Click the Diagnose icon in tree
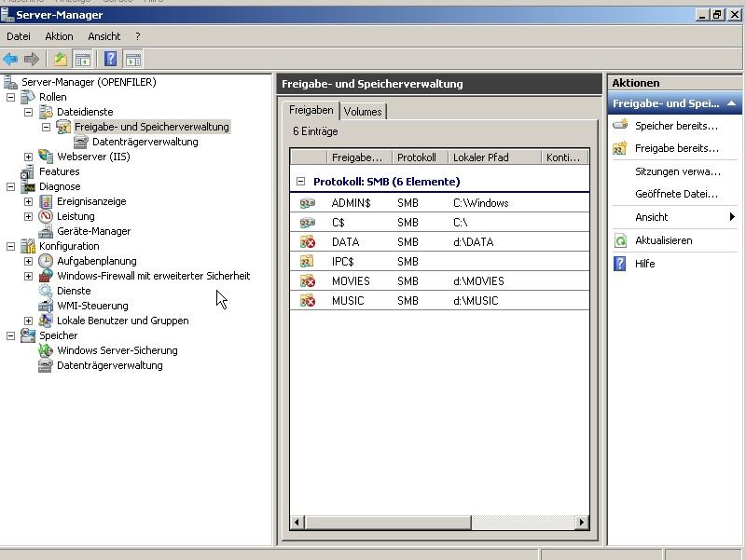Screen dimensions: 746x560 28,186
